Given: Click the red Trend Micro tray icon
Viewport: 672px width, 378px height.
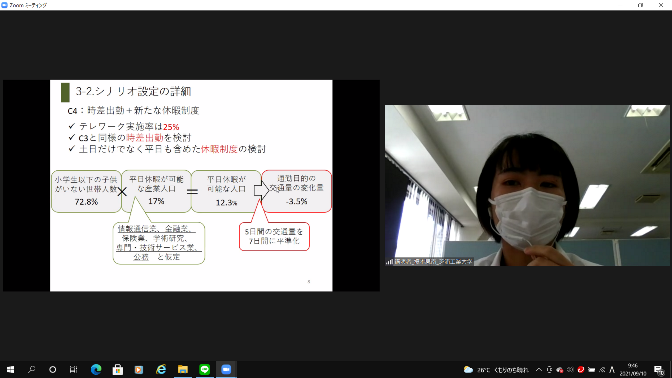Looking at the screenshot, I should (581, 369).
